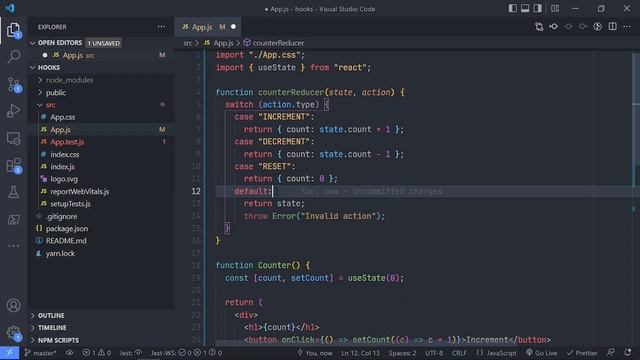Toggle Prettier formatter status
Viewport: 640px width, 360px height.
[582, 353]
